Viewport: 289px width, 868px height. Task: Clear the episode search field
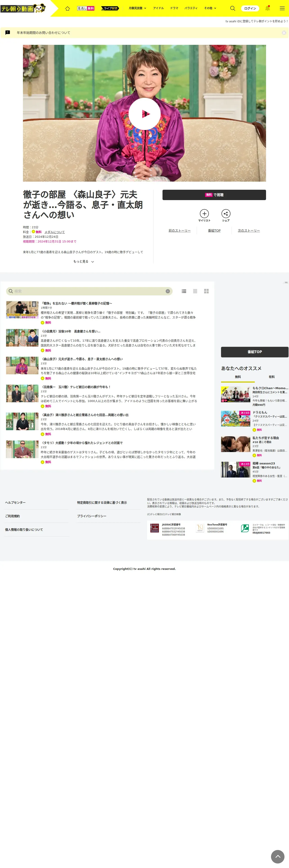167,291
